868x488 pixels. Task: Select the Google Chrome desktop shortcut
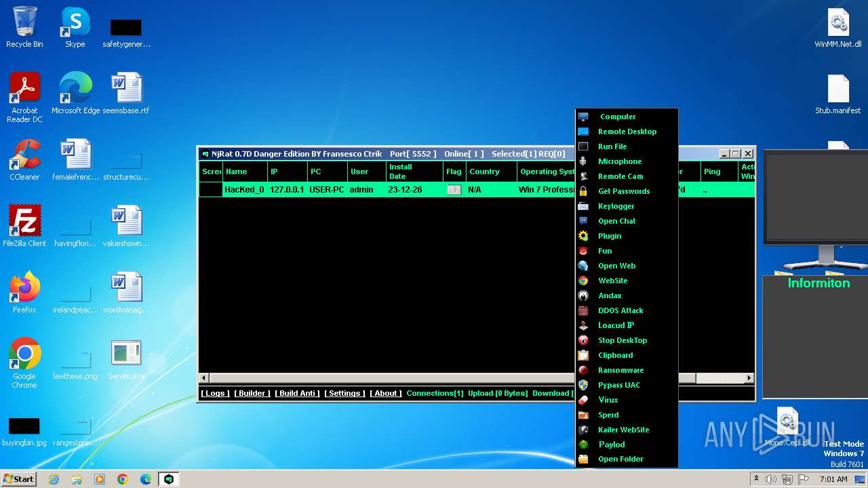pos(24,363)
